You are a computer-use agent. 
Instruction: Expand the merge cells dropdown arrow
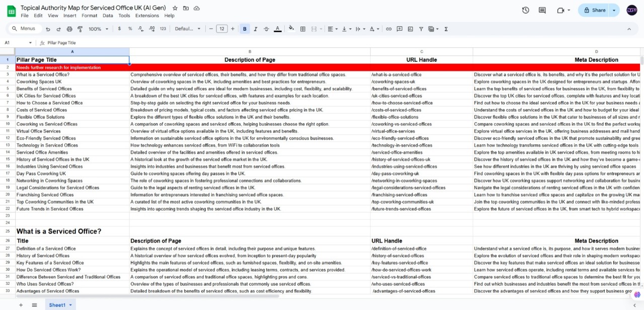click(x=320, y=29)
